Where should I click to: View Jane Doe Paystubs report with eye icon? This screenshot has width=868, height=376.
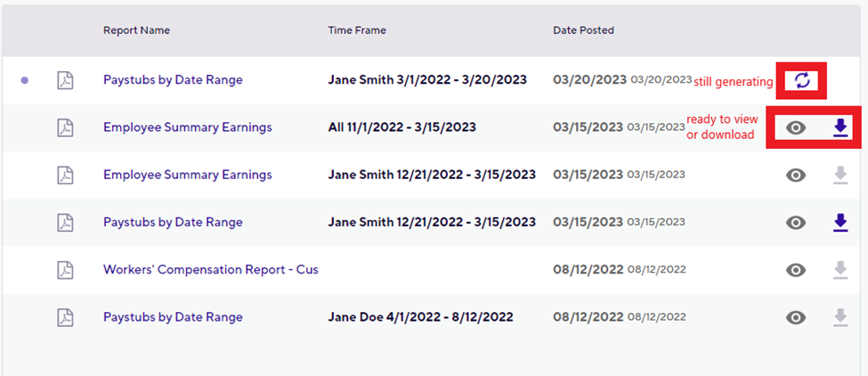click(x=796, y=318)
